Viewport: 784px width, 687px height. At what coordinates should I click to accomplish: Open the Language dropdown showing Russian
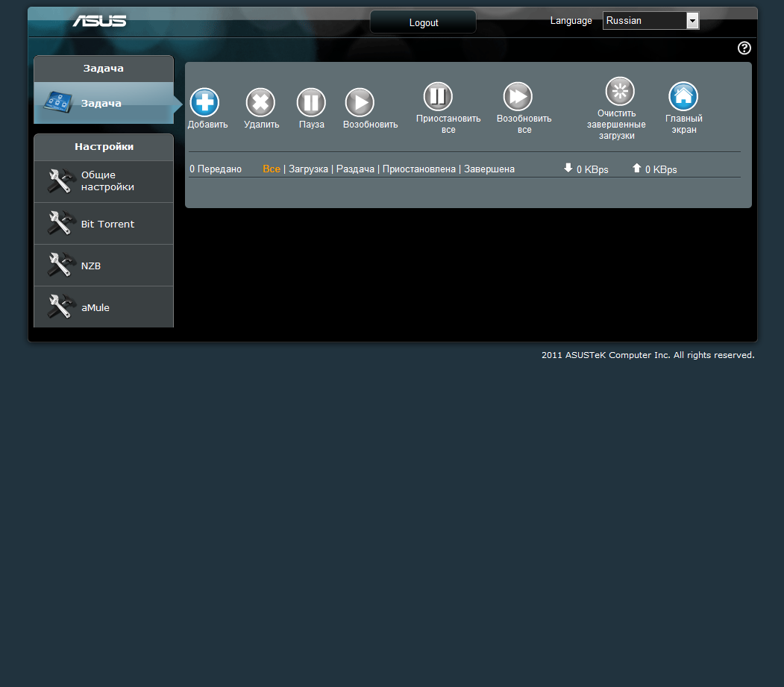(650, 20)
